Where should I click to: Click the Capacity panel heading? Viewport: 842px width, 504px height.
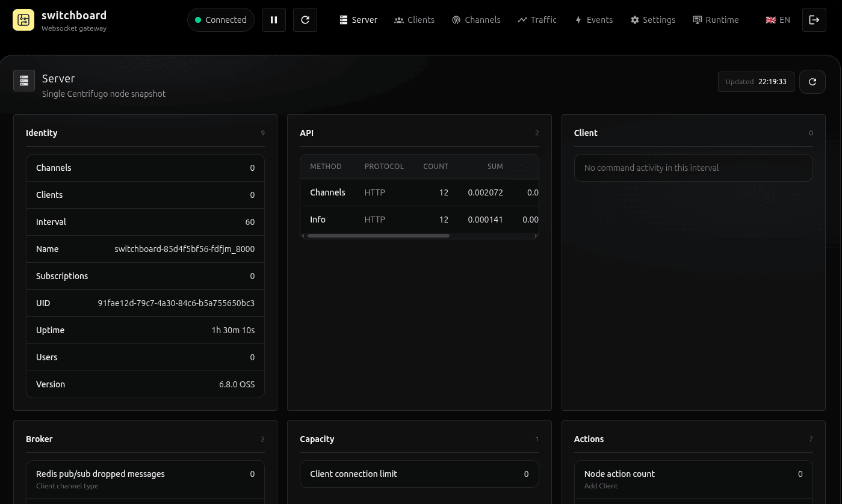point(317,439)
